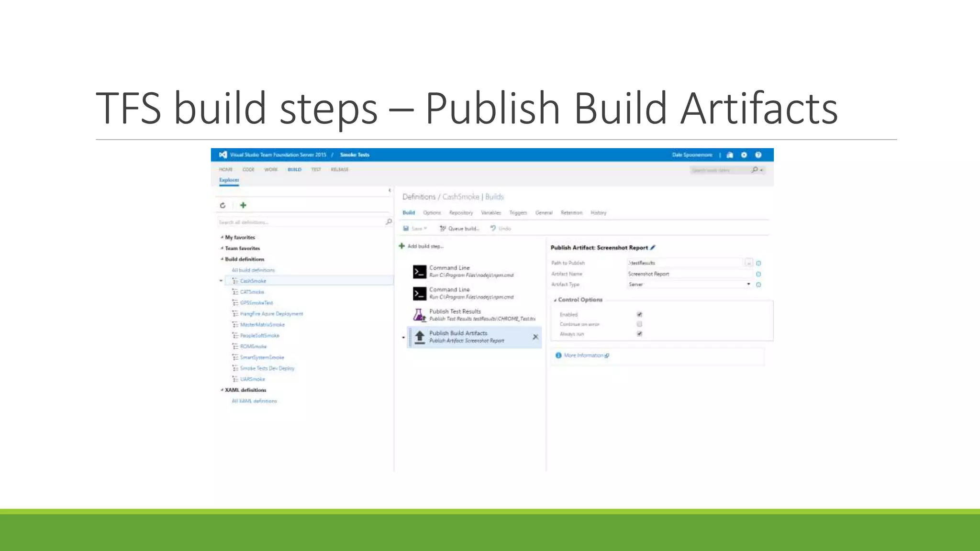Click the Publish Test Results flask icon

coord(419,315)
